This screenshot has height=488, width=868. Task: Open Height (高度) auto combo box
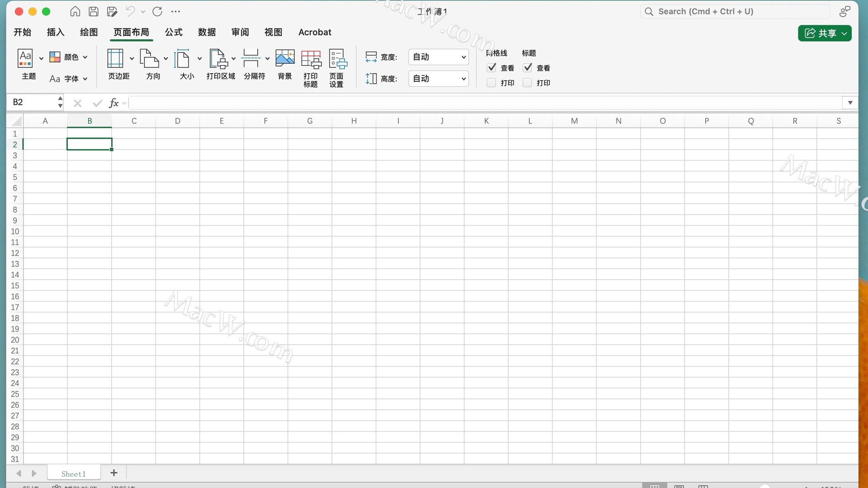click(x=439, y=79)
